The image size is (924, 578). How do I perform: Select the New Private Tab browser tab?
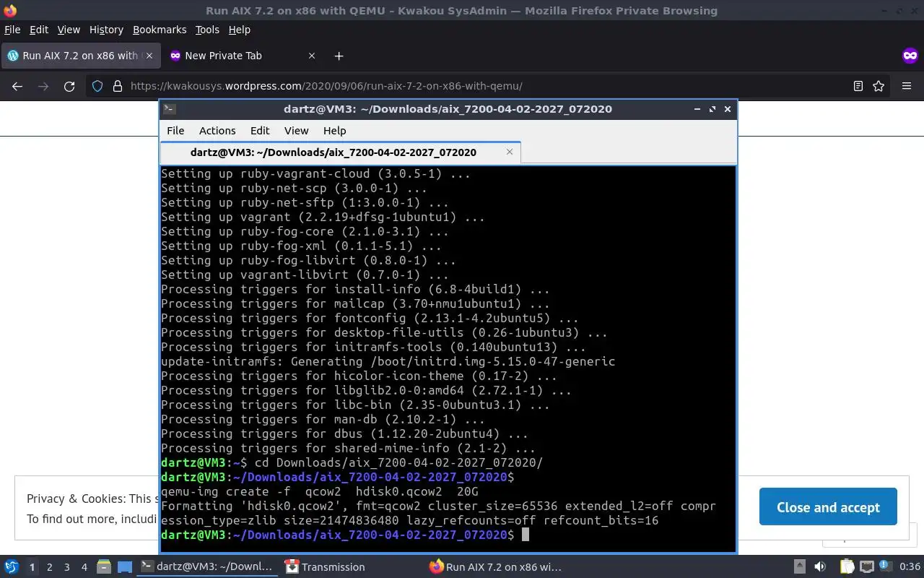pyautogui.click(x=242, y=56)
